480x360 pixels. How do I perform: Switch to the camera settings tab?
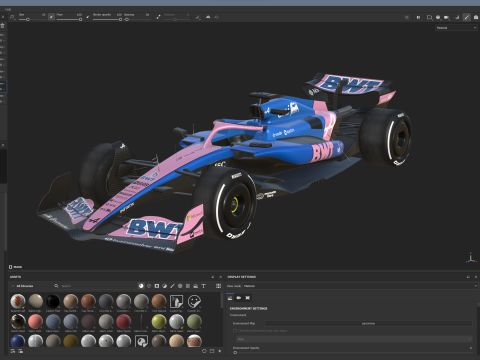click(x=239, y=298)
